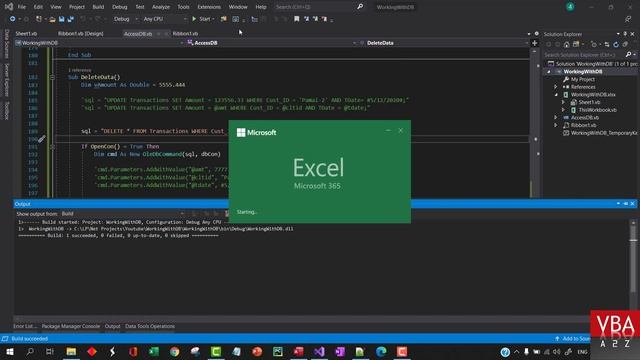Open File Explorer from the taskbar

[71, 351]
